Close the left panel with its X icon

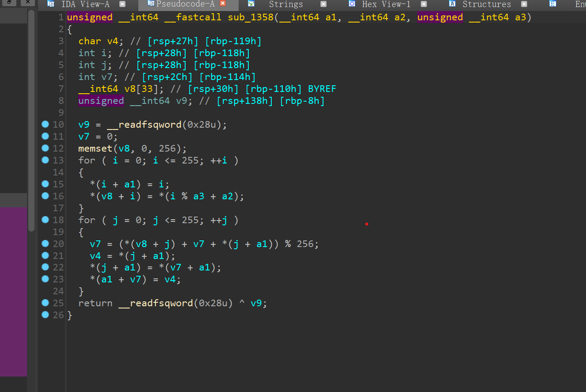coord(28,2)
